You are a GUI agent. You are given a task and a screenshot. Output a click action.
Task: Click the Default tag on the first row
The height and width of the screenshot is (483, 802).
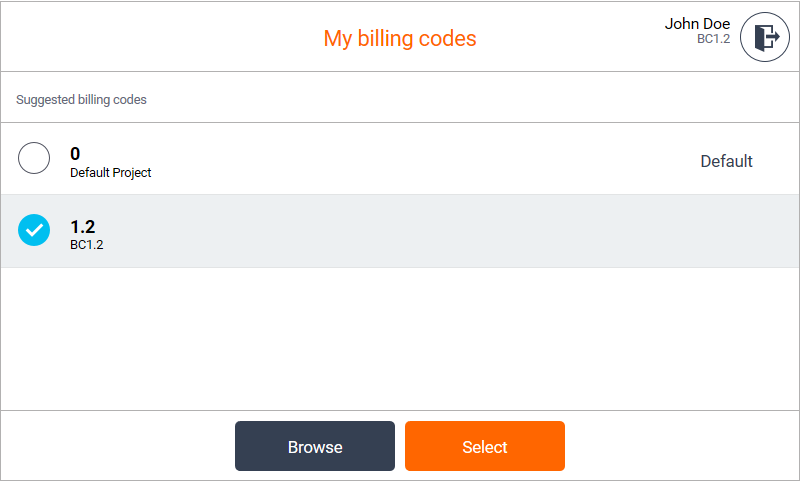(726, 161)
